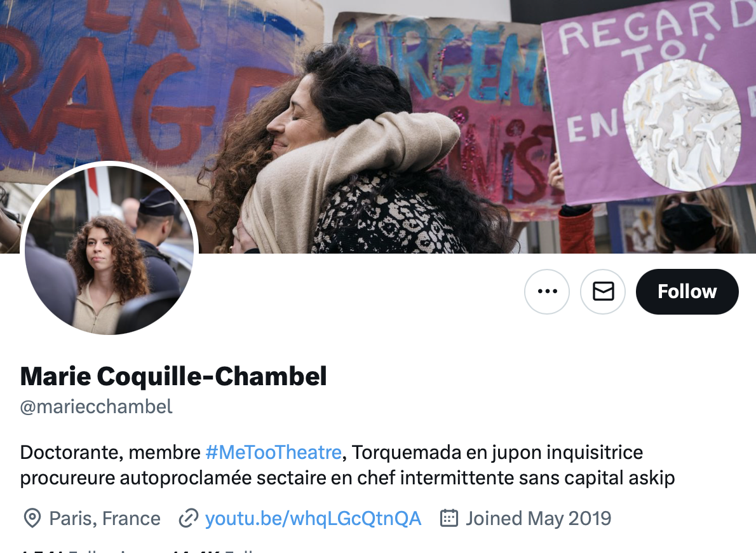Click the location pin icon
Viewport: 756px width, 553px height.
[32, 519]
